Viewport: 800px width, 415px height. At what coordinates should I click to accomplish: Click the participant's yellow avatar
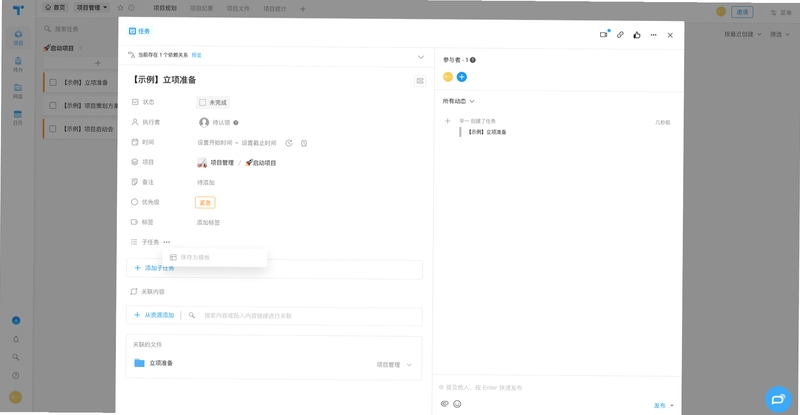pos(448,77)
